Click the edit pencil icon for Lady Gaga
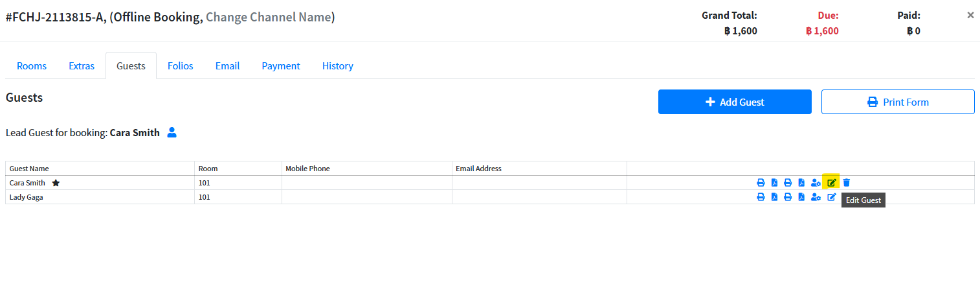The width and height of the screenshot is (980, 284). click(x=832, y=197)
